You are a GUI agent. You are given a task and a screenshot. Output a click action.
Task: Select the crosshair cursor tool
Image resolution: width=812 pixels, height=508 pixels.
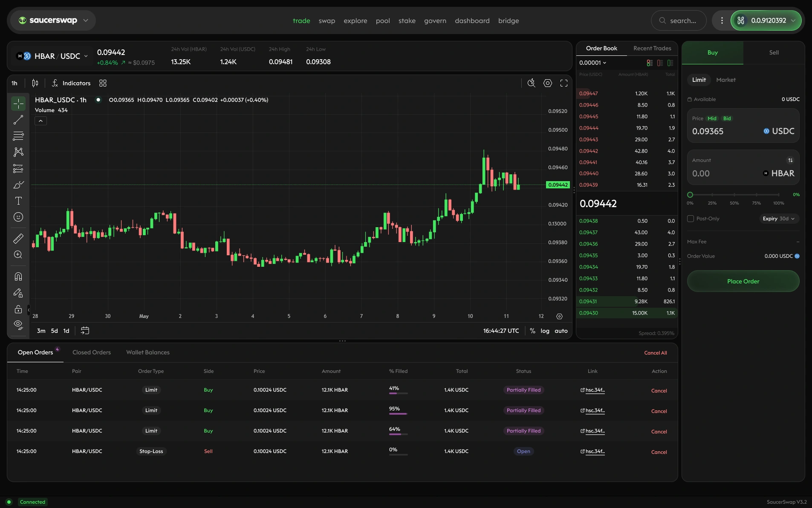[x=18, y=104]
